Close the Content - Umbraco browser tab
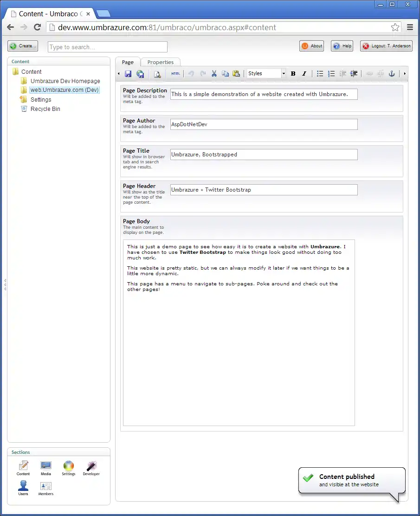 click(x=88, y=14)
